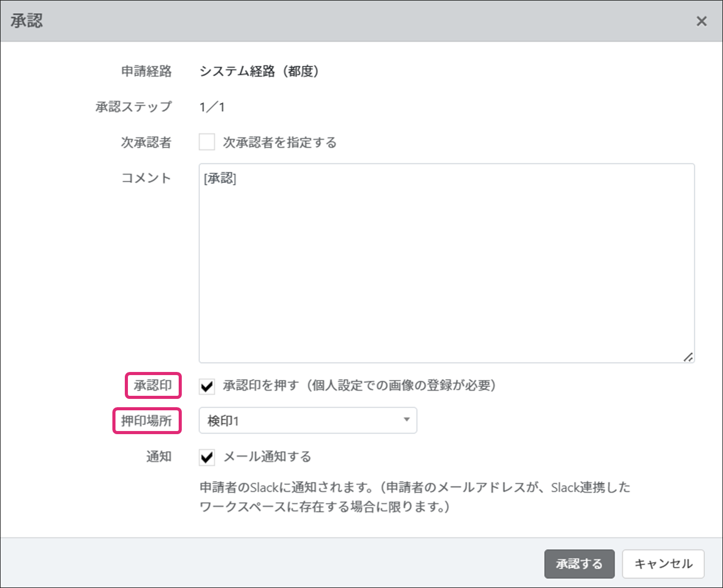Enable the 次承認者を指定する checkbox
Screen dimensions: 723x588
tap(207, 142)
